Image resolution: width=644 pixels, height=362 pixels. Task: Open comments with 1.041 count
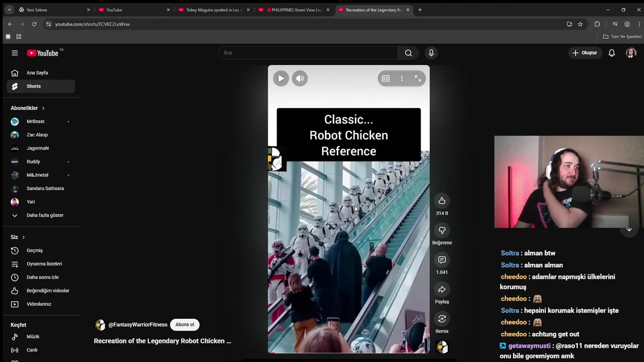[442, 260]
